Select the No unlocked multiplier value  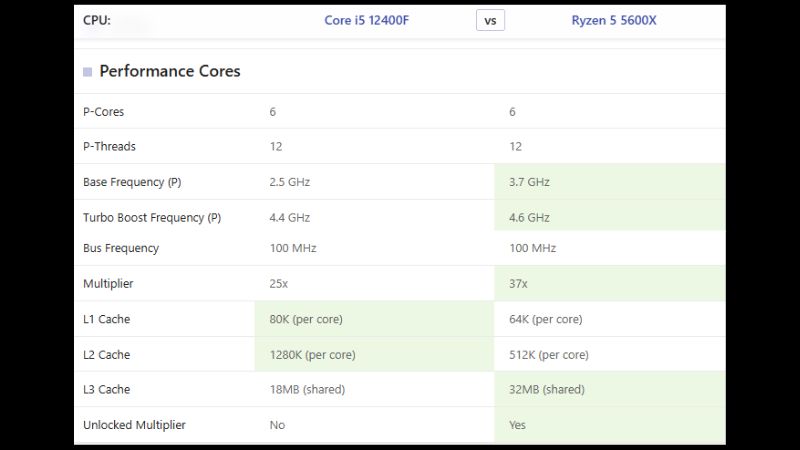[x=277, y=425]
